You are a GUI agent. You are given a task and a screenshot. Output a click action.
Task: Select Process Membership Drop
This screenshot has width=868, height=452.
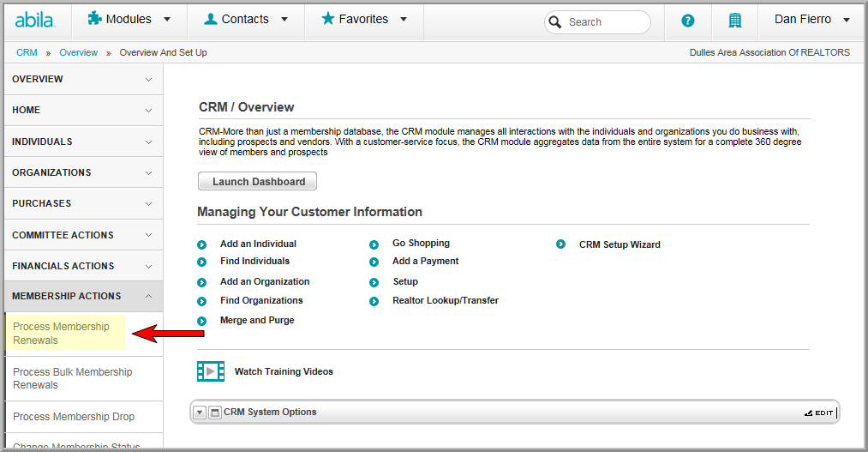(x=74, y=417)
